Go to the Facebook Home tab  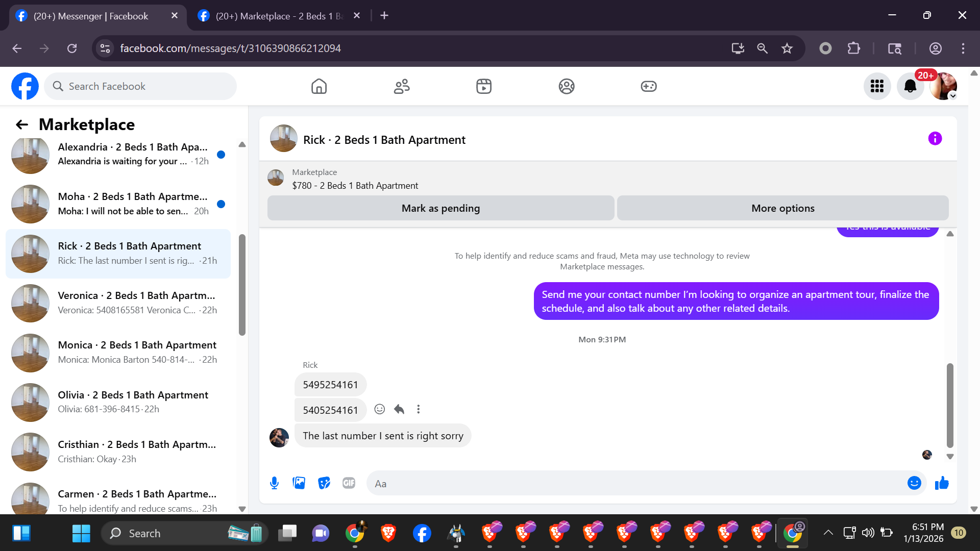click(319, 86)
